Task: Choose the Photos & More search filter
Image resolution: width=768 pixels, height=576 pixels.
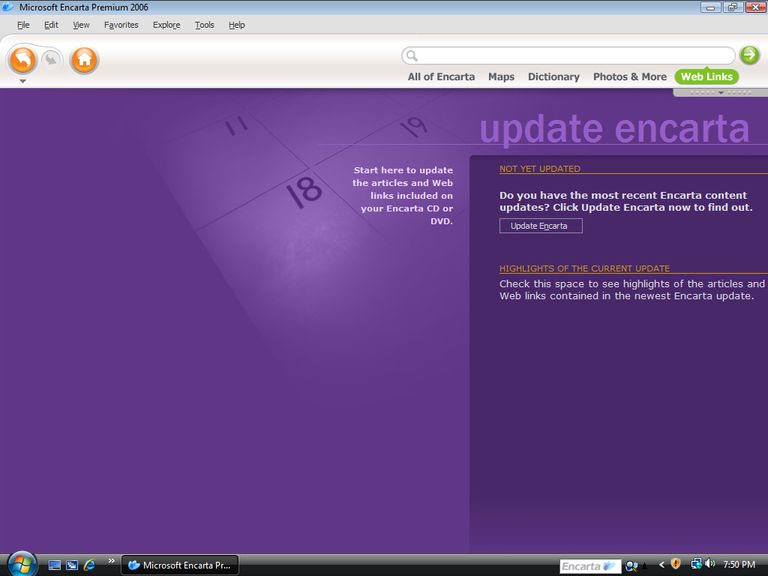Action: coord(629,77)
